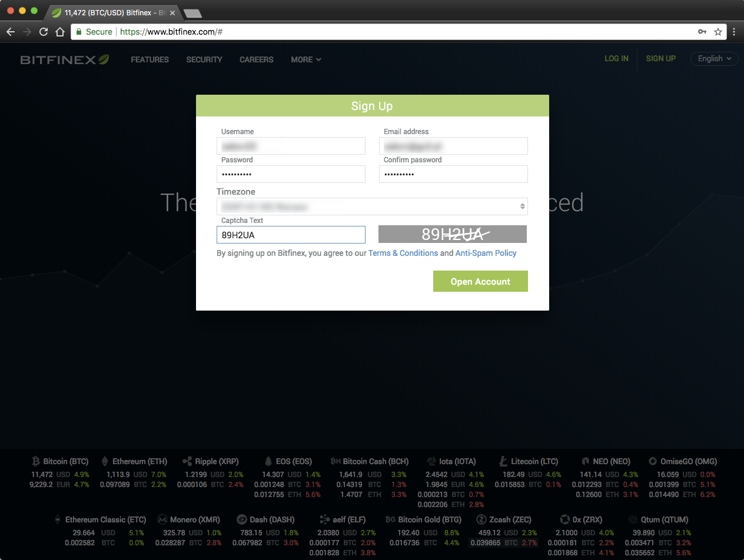Click the Ripple (XRP) icon
Viewport: 744px width, 560px height.
point(188,461)
